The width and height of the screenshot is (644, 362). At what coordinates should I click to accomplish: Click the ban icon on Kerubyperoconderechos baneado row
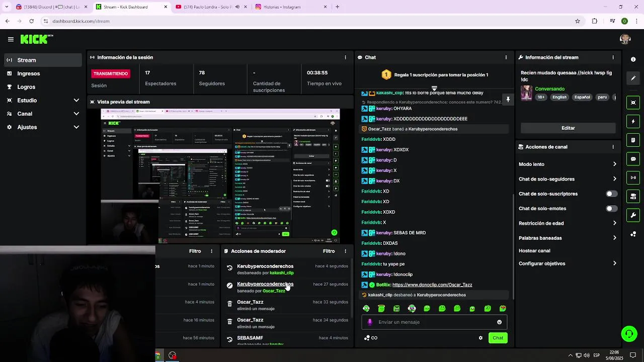(x=229, y=286)
